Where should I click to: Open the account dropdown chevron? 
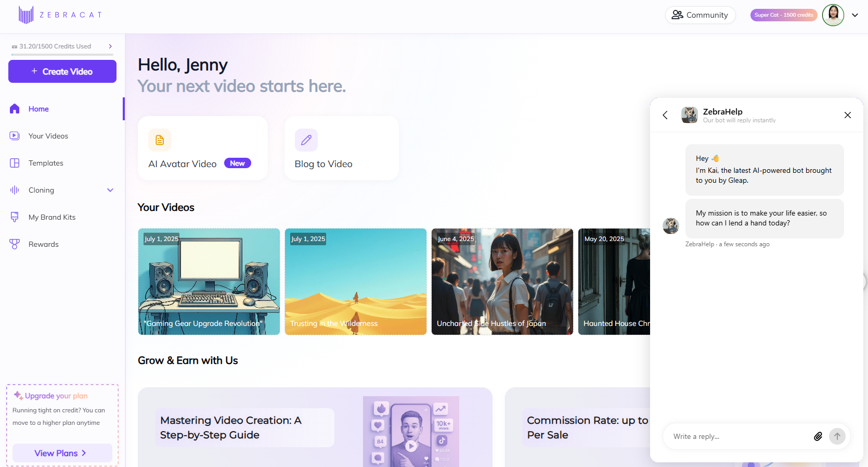tap(855, 15)
